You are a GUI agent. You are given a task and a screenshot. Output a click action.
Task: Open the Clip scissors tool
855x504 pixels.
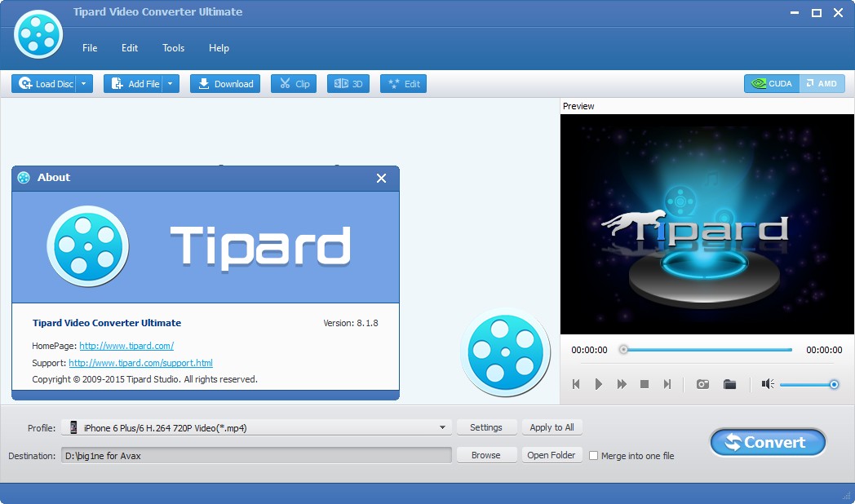tap(294, 84)
